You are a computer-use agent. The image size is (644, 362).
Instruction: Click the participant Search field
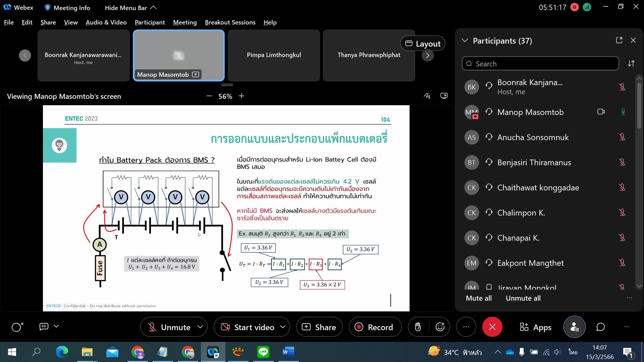540,64
